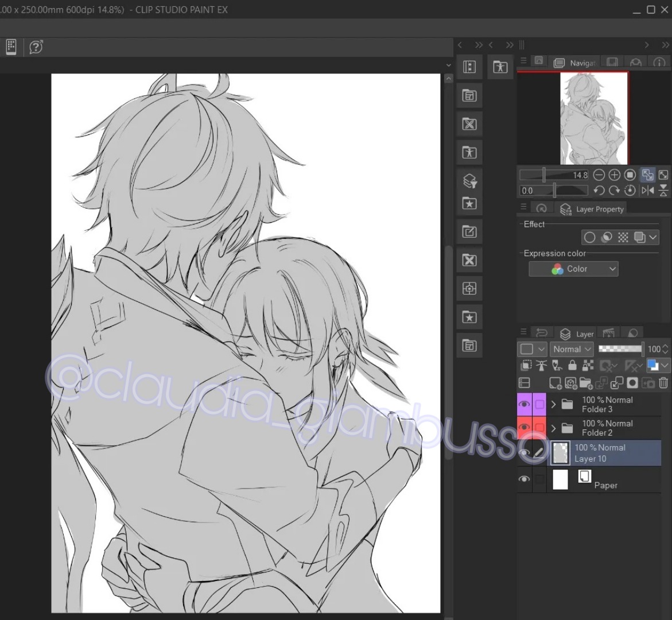Reset canvas rotation in Navigator

[630, 191]
